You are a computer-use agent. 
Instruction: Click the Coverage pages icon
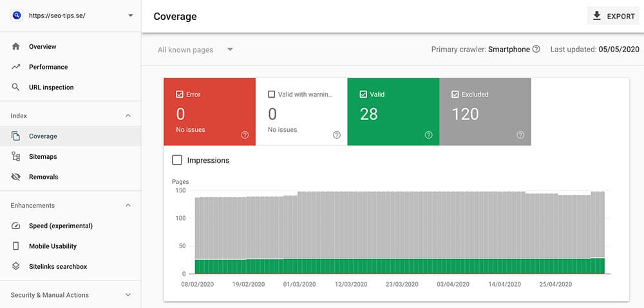15,136
